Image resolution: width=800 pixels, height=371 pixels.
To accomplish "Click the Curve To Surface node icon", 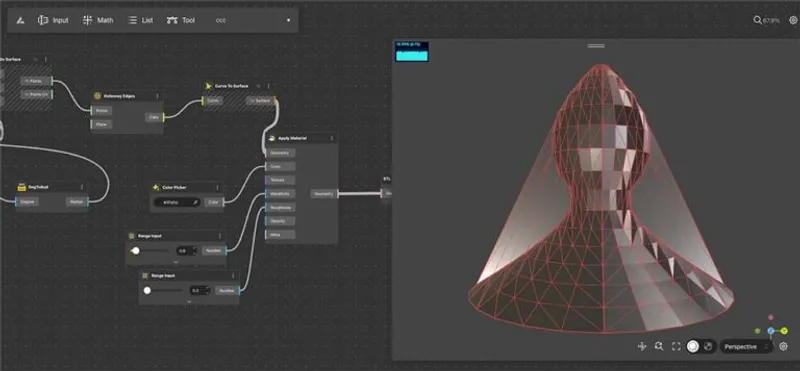I will [x=208, y=86].
